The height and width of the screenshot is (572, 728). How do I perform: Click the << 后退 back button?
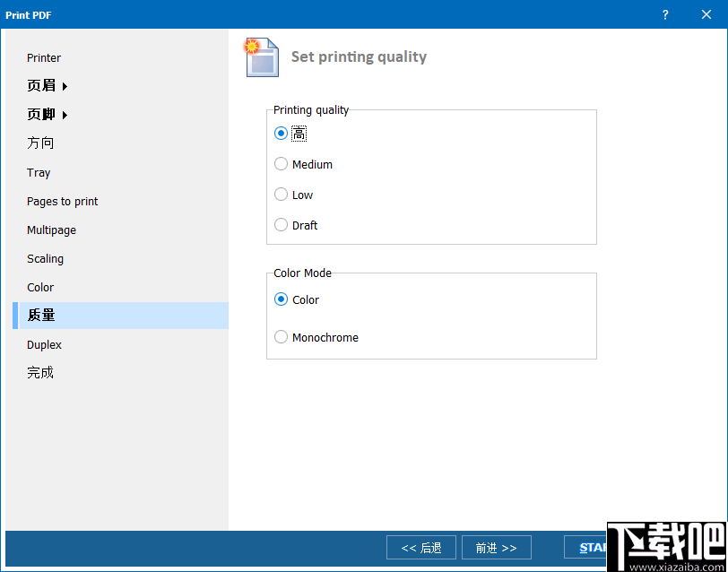[420, 547]
